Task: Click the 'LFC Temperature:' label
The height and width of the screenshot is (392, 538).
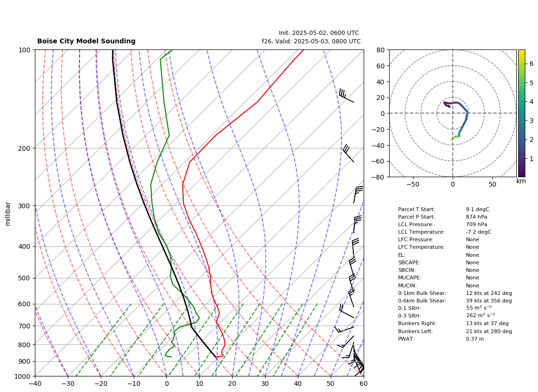Action: (421, 247)
